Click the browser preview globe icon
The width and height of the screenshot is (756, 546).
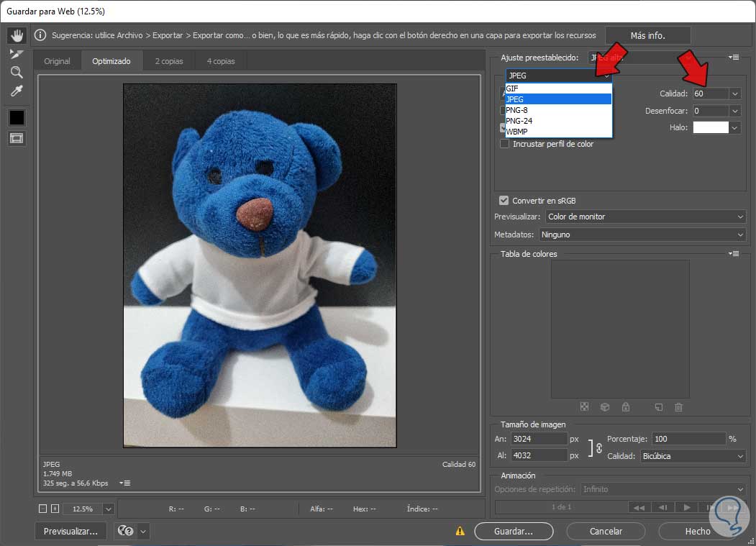[126, 531]
